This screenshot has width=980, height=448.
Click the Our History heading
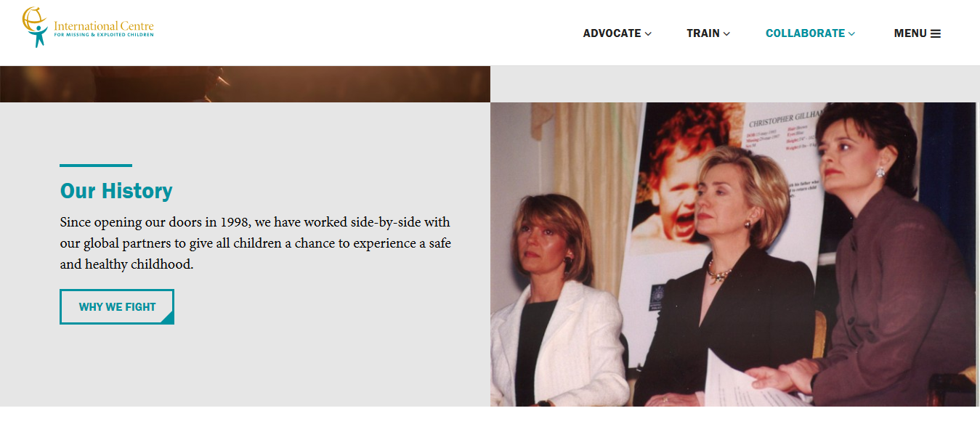pyautogui.click(x=116, y=190)
